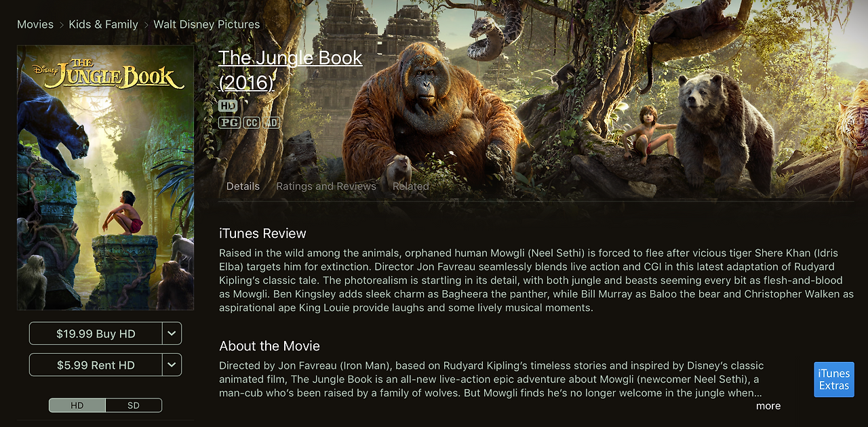Expand the Buy HD price options arrow
The width and height of the screenshot is (868, 427).
click(172, 333)
